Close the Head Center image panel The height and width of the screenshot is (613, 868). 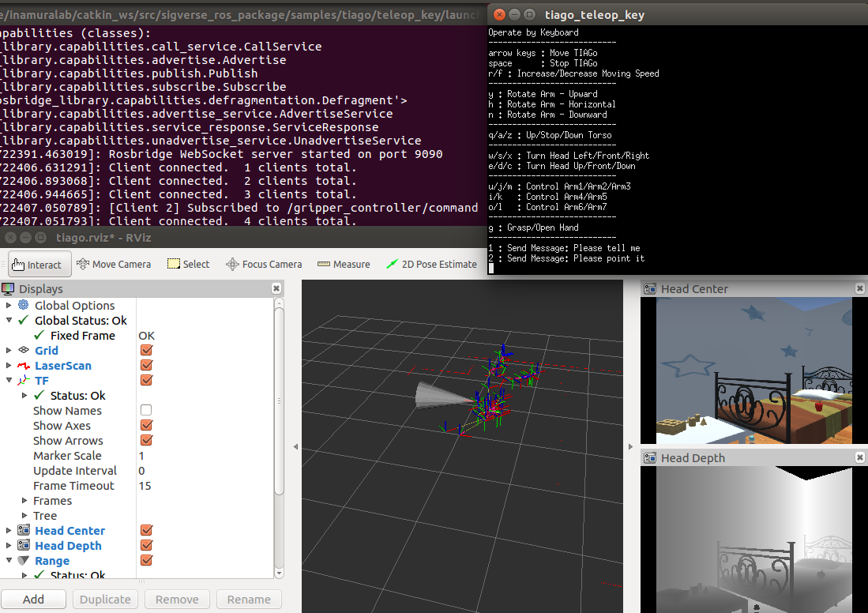(860, 289)
